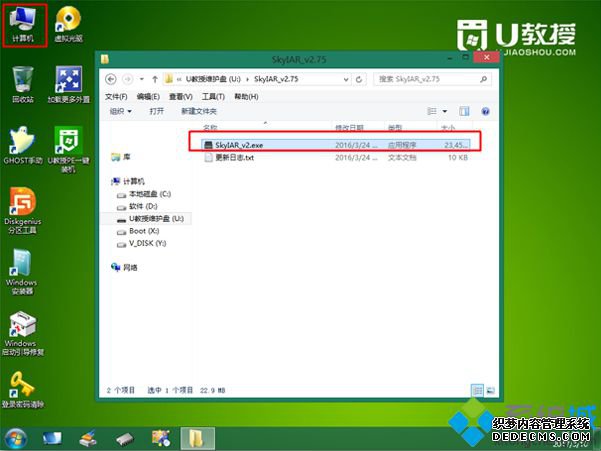This screenshot has height=451, width=601.
Task: Toggle the preview pane icon
Action: (464, 112)
